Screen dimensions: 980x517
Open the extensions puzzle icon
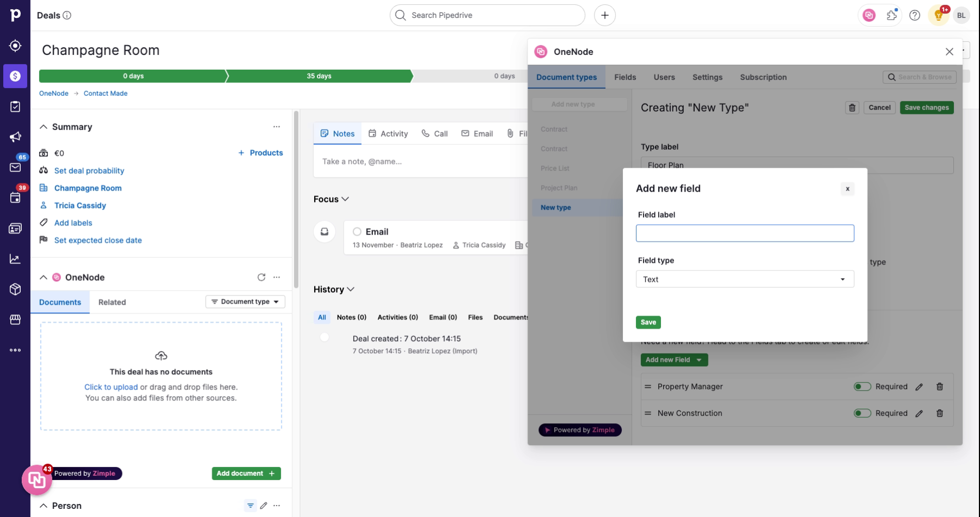[x=892, y=15]
